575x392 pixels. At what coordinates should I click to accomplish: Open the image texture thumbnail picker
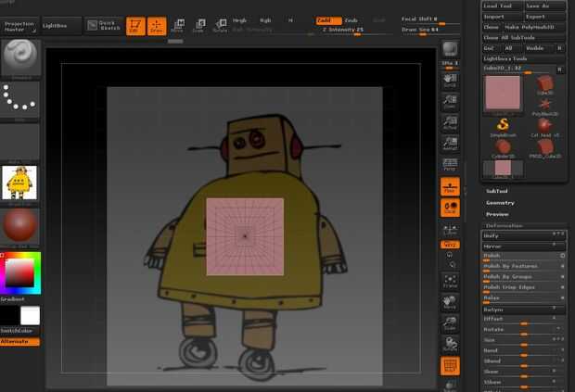coord(20,183)
